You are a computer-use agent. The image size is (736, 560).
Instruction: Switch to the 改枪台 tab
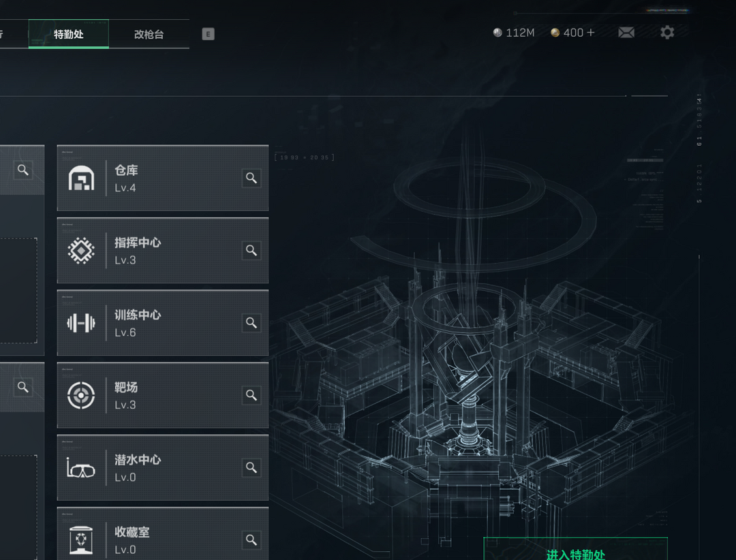149,34
